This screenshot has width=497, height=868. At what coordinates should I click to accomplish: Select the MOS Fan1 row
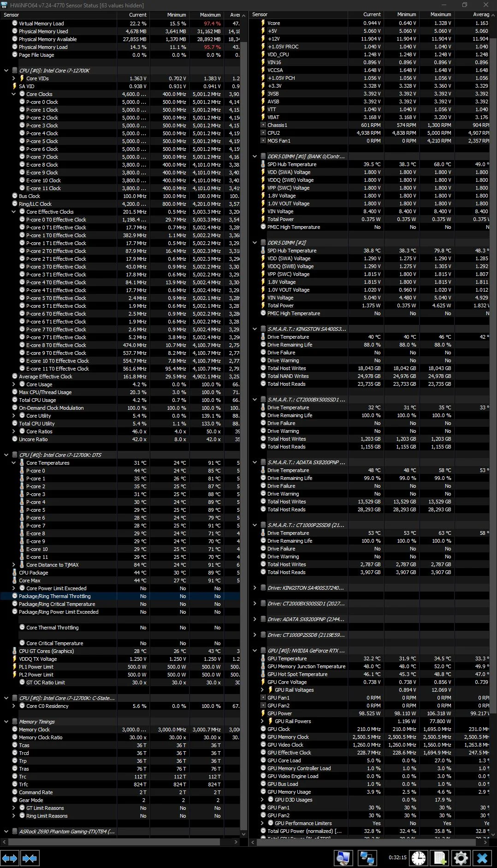coord(369,141)
